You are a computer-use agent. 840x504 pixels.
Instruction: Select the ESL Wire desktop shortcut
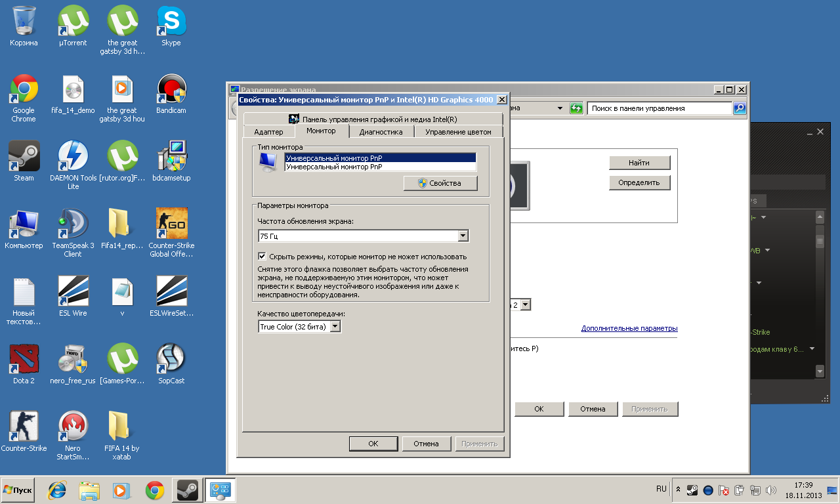point(73,297)
